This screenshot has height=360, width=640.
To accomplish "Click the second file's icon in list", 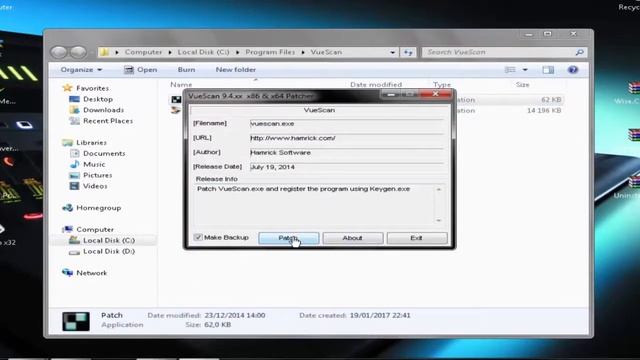I will pyautogui.click(x=176, y=110).
